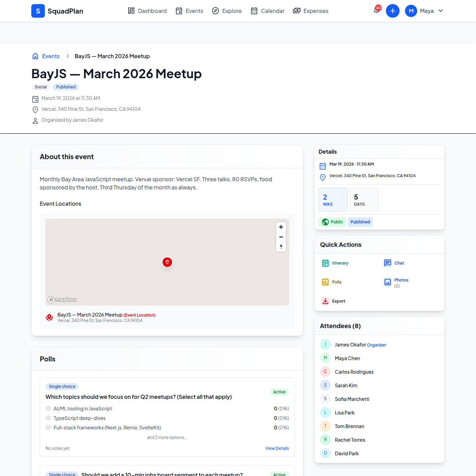The width and height of the screenshot is (476, 476).
Task: Expand the 2 more poll options
Action: pyautogui.click(x=167, y=437)
